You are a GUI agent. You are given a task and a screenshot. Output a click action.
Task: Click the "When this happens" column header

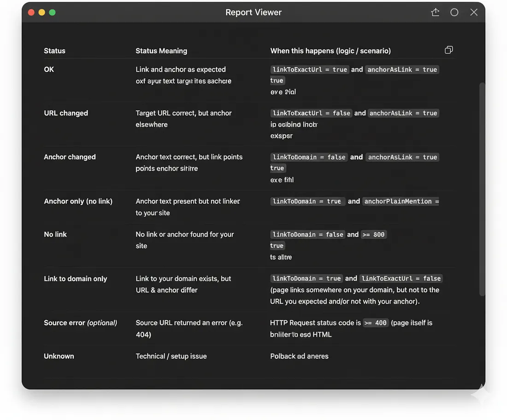click(330, 51)
